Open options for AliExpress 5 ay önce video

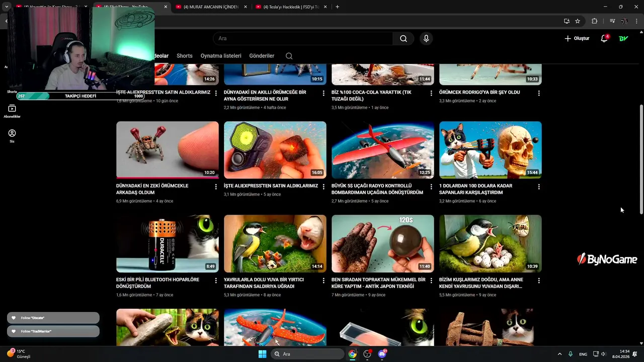point(324,187)
